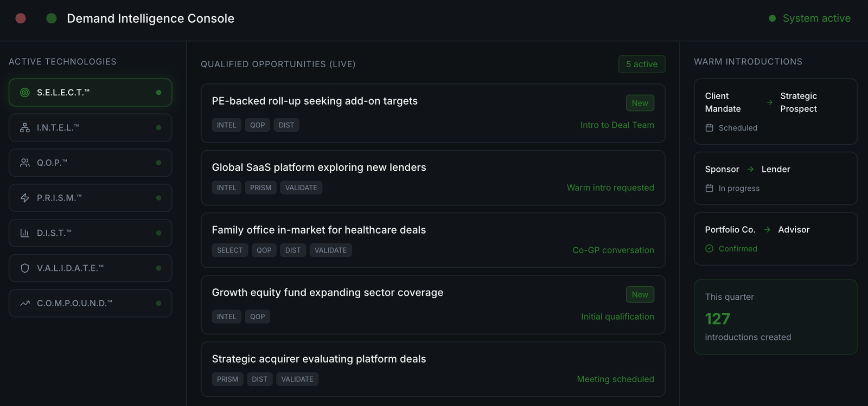The height and width of the screenshot is (406, 868).
Task: Click the network icon beside I.N.T.E.L.
Action: click(25, 128)
